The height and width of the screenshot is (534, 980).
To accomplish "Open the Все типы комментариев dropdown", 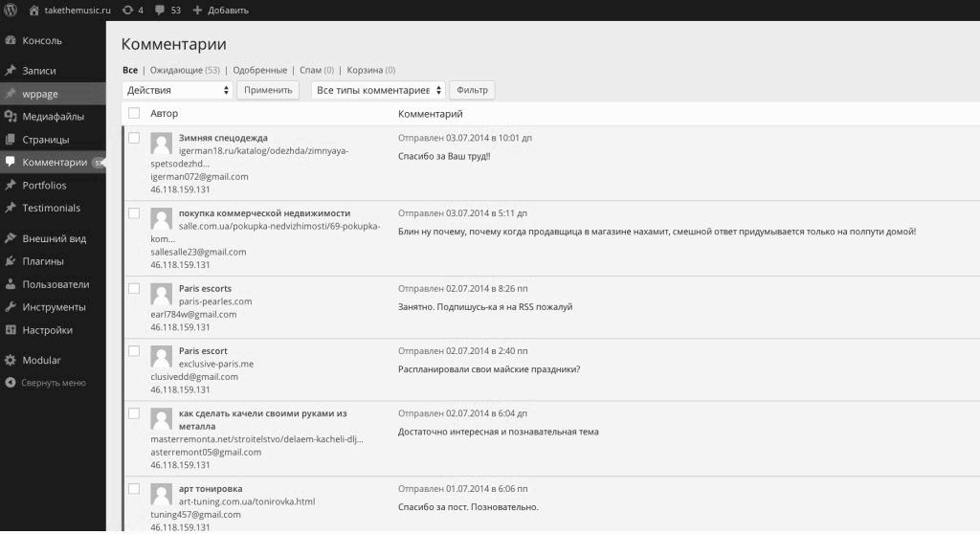I will (x=378, y=90).
